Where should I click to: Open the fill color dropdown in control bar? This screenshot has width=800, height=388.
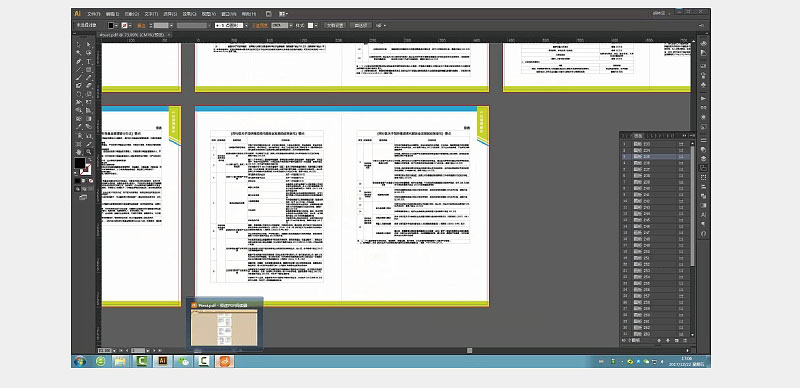(116, 26)
